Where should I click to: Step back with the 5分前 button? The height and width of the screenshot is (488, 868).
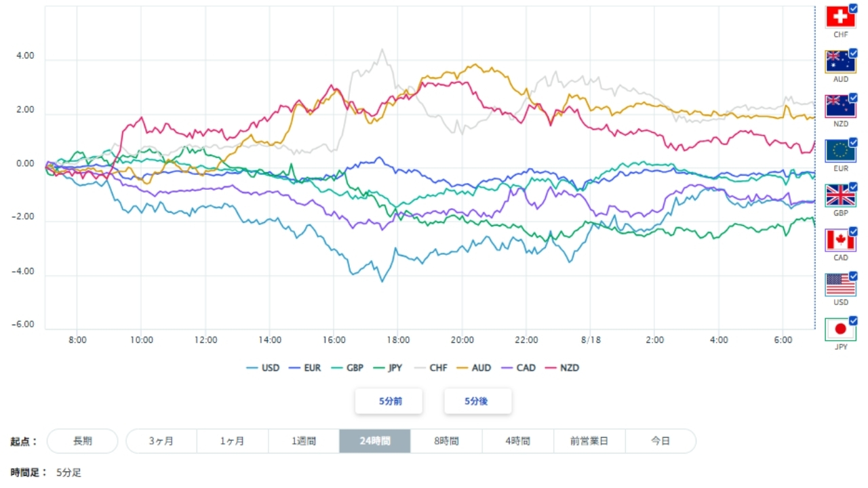[389, 401]
